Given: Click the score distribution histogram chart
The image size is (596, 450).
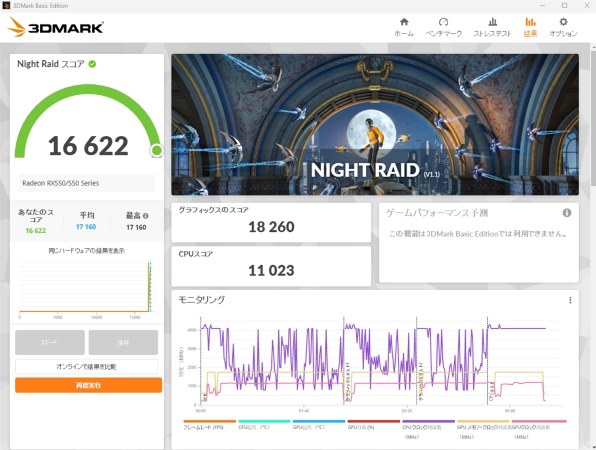Looking at the screenshot, I should tap(86, 289).
